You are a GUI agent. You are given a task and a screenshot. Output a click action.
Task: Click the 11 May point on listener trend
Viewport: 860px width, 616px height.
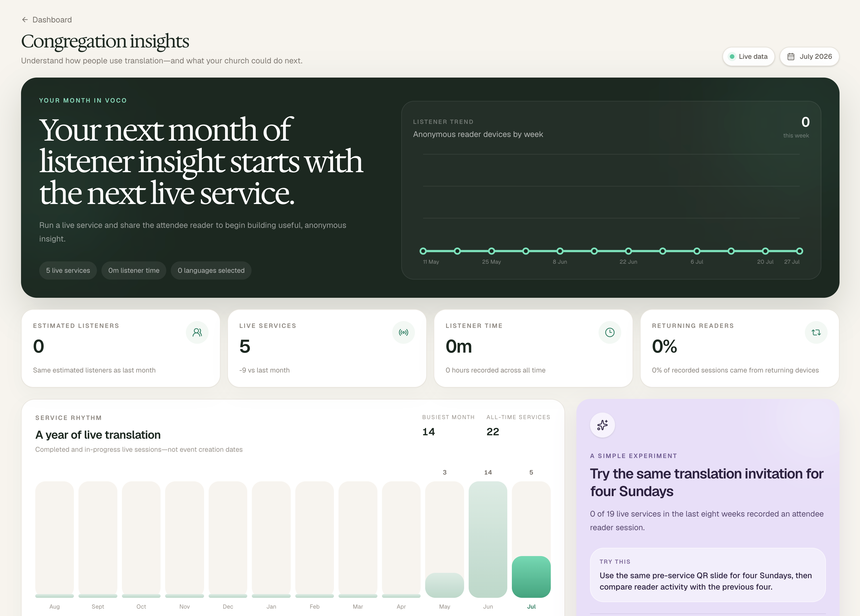[x=423, y=251]
